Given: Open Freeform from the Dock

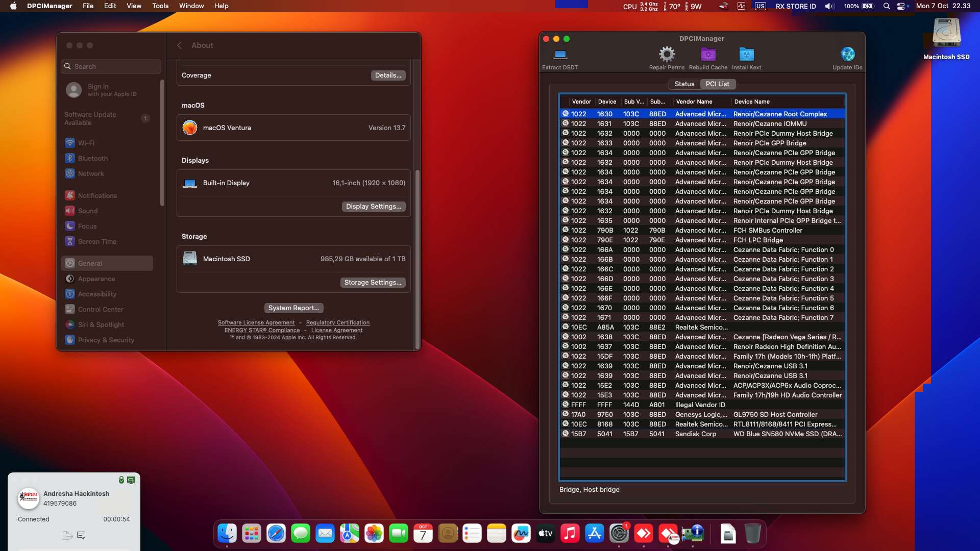Looking at the screenshot, I should [x=521, y=534].
